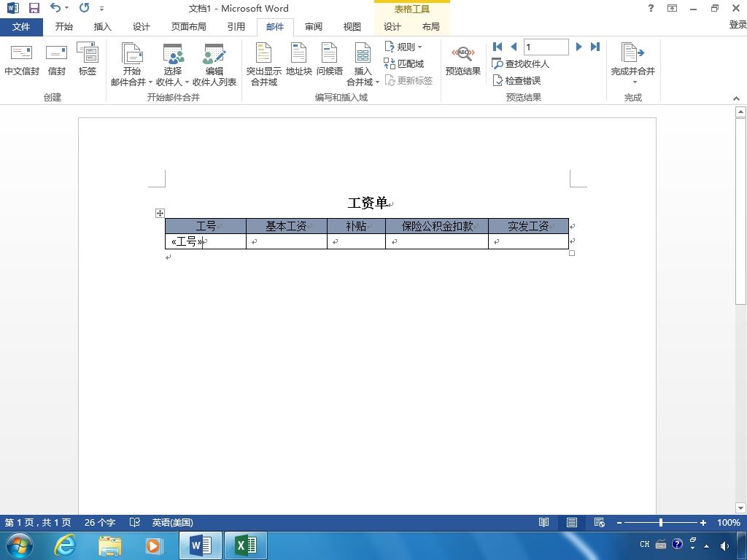The image size is (747, 560).
Task: Open 插入合并域 dropdown
Action: tap(363, 65)
